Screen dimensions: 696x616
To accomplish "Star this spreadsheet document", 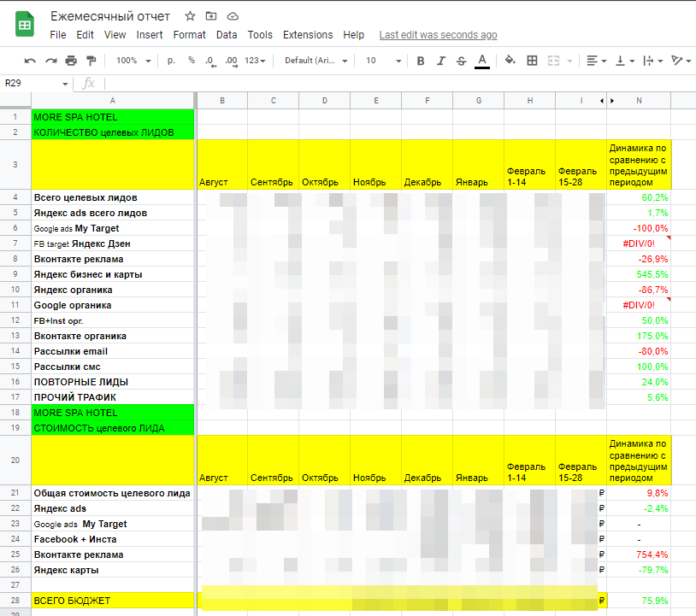I will click(190, 16).
